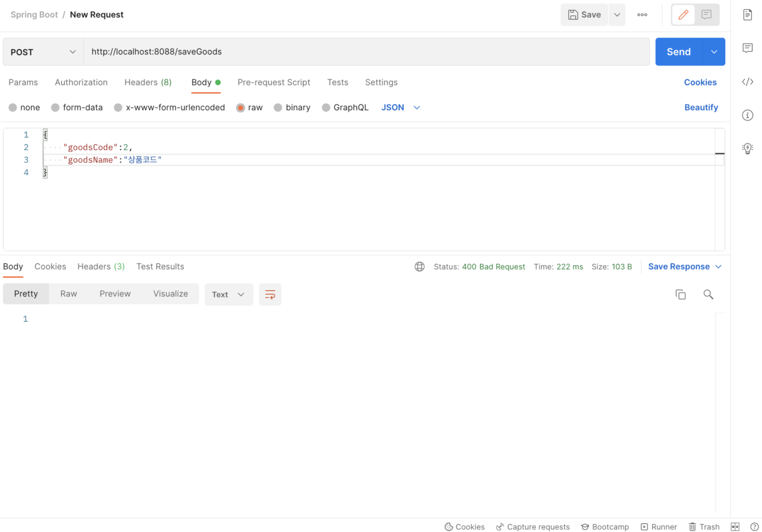Click the pencil edit mode icon
This screenshot has height=532, width=762.
click(683, 15)
